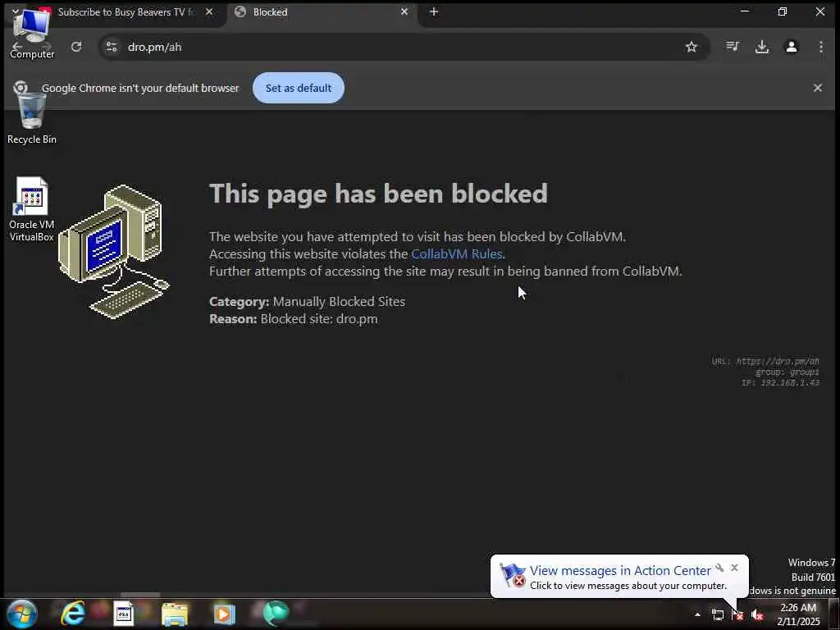Open site information icon in address bar
840x630 pixels.
click(111, 47)
